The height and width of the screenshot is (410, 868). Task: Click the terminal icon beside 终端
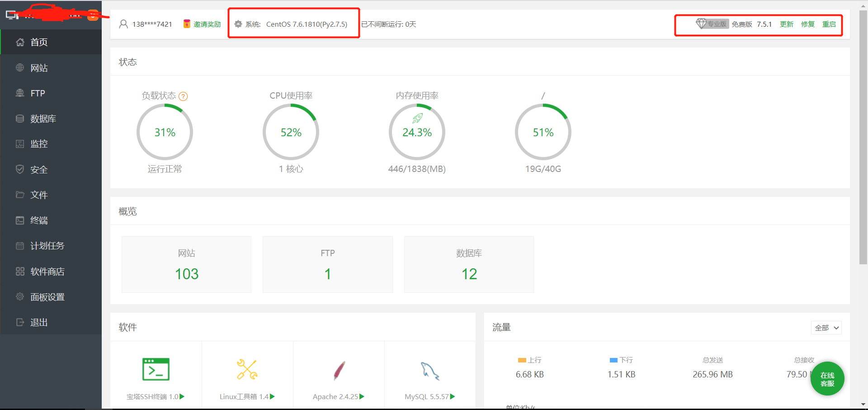[x=20, y=220]
